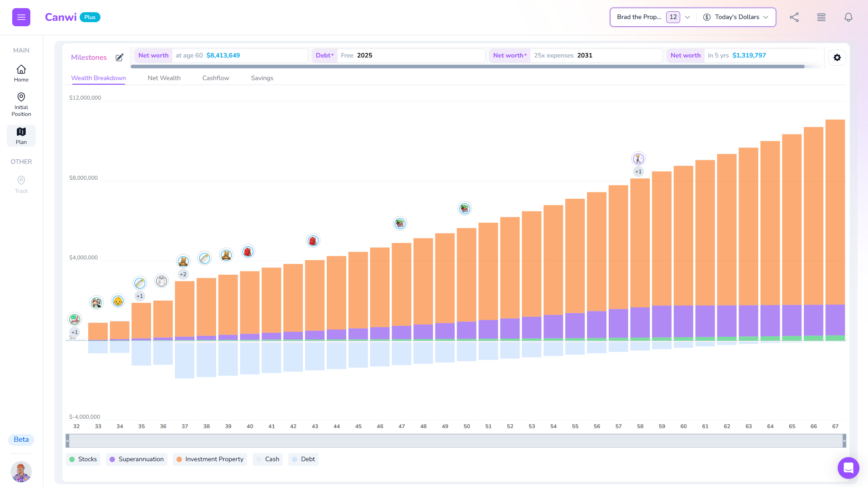Click the Canwi logo link

(x=61, y=17)
